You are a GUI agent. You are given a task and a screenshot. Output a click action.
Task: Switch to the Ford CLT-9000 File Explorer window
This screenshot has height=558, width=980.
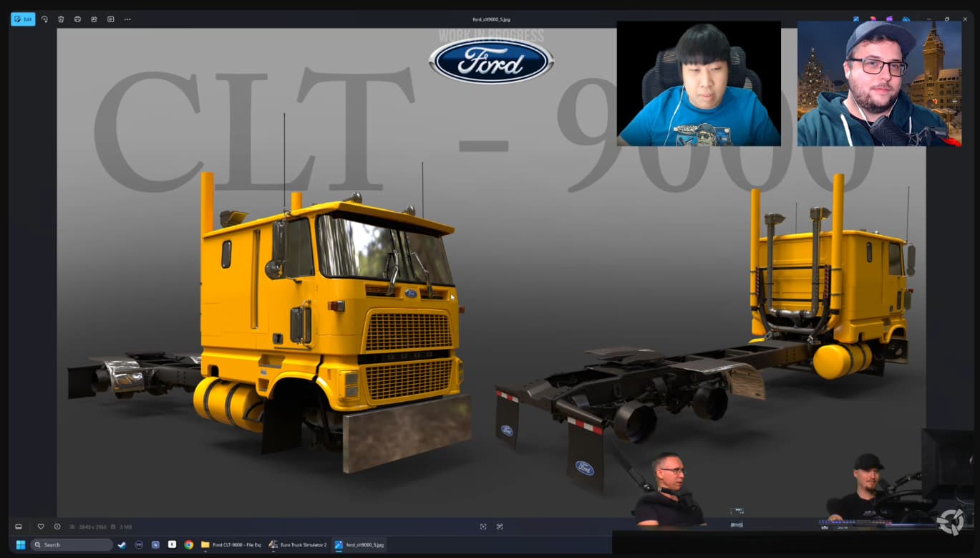tap(231, 544)
